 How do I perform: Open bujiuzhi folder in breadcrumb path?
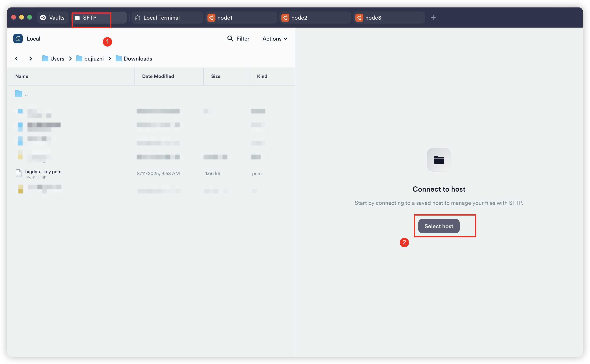point(94,59)
